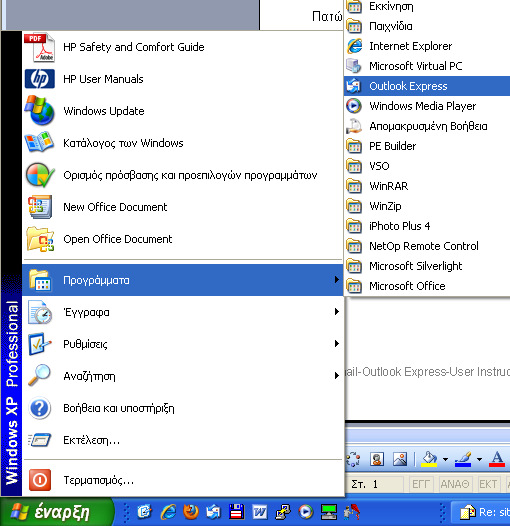This screenshot has width=510, height=526.
Task: Open Κατάλογος των Windows entry
Action: 183,143
